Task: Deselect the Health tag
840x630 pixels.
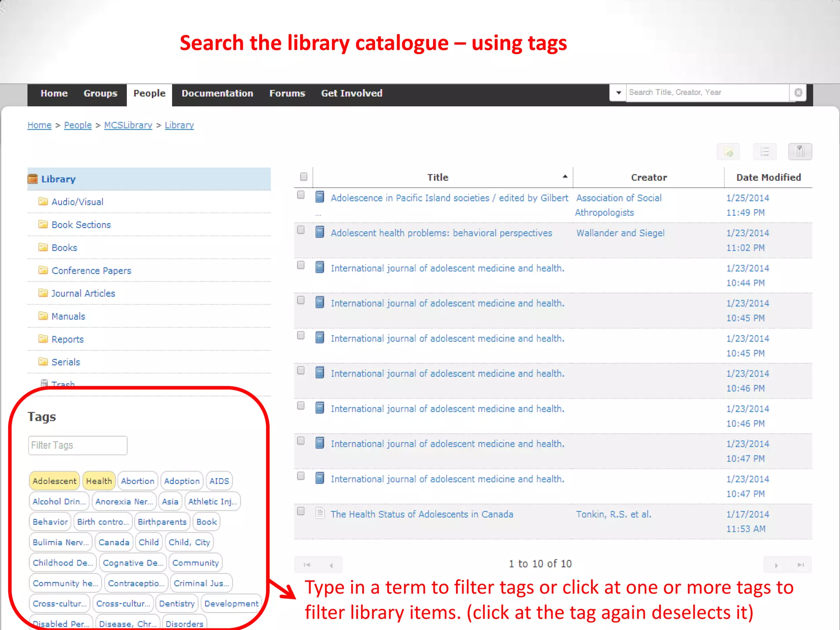Action: point(99,481)
